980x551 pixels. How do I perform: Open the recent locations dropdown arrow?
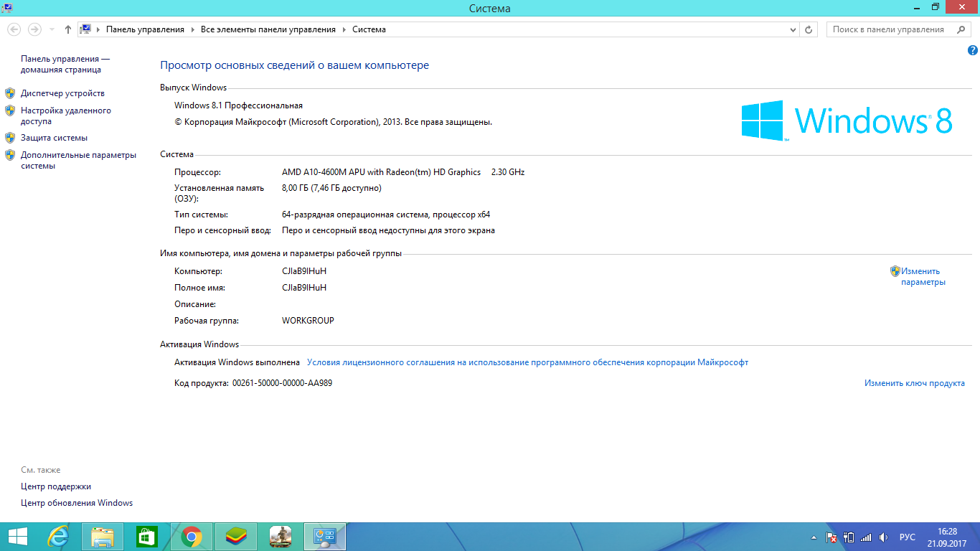[52, 30]
